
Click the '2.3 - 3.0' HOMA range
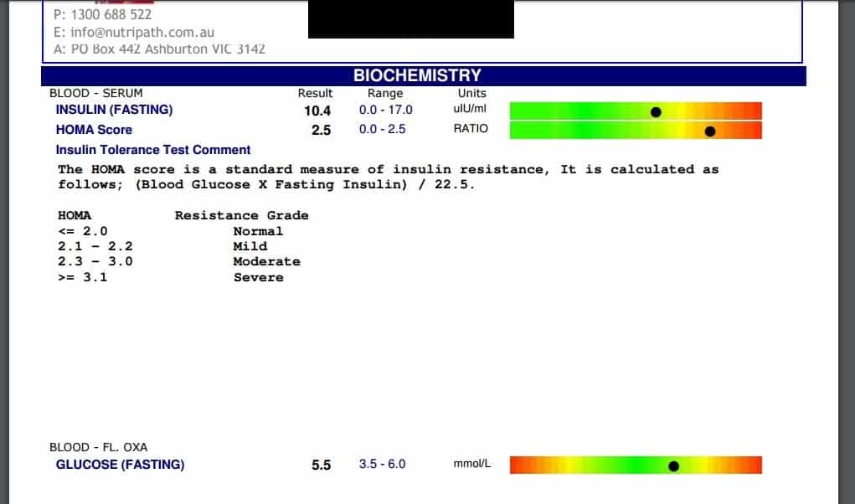[95, 261]
